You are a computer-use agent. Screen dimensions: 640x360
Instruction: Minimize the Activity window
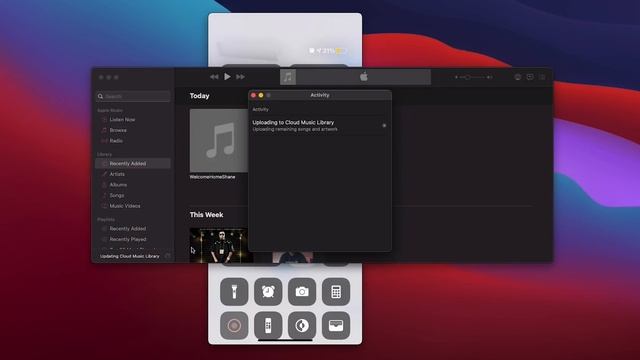(261, 95)
